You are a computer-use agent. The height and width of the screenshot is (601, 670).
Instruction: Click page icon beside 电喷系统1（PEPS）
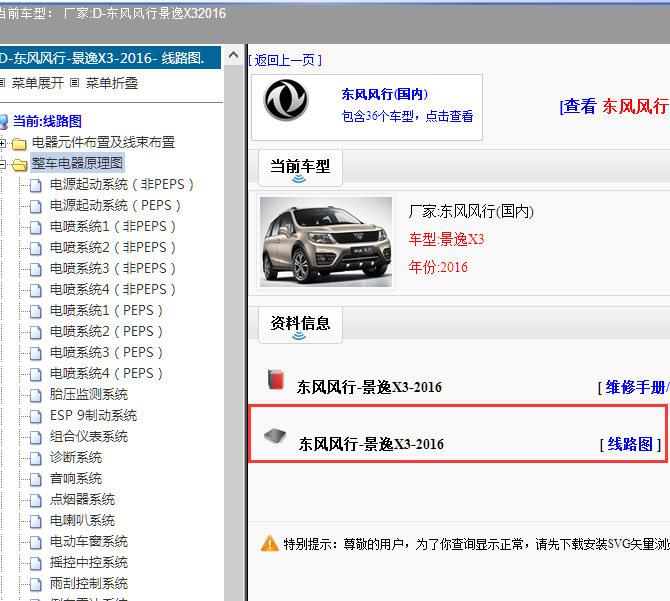click(35, 311)
